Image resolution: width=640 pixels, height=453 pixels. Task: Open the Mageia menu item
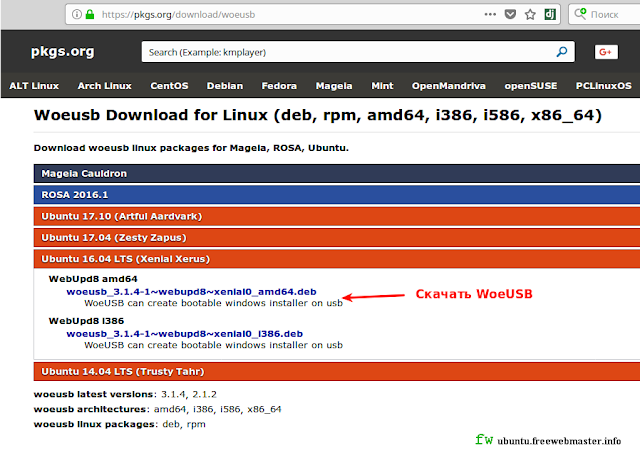point(334,86)
